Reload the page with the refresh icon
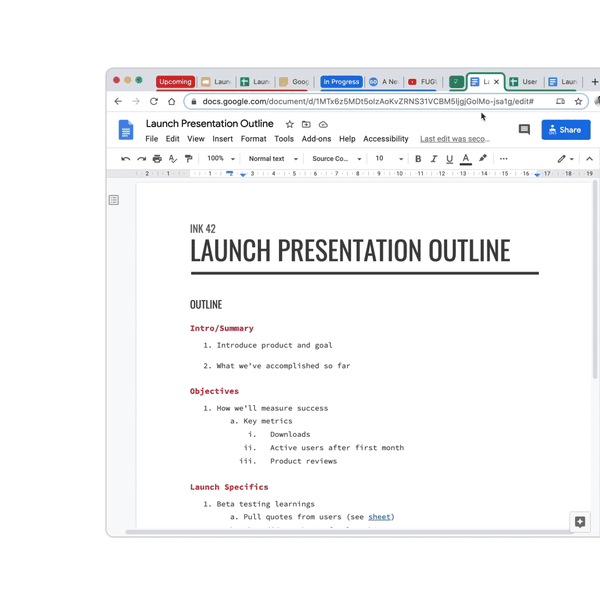This screenshot has height=600, width=600. 154,101
